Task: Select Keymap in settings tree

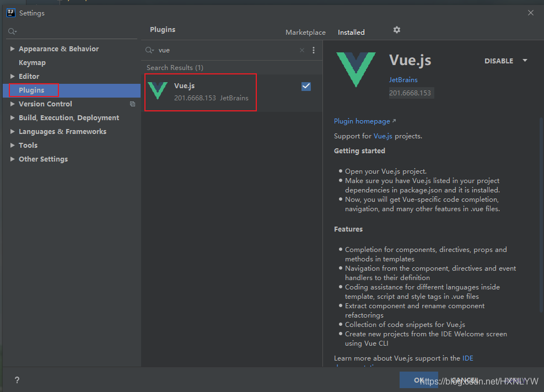Action: pyautogui.click(x=33, y=62)
